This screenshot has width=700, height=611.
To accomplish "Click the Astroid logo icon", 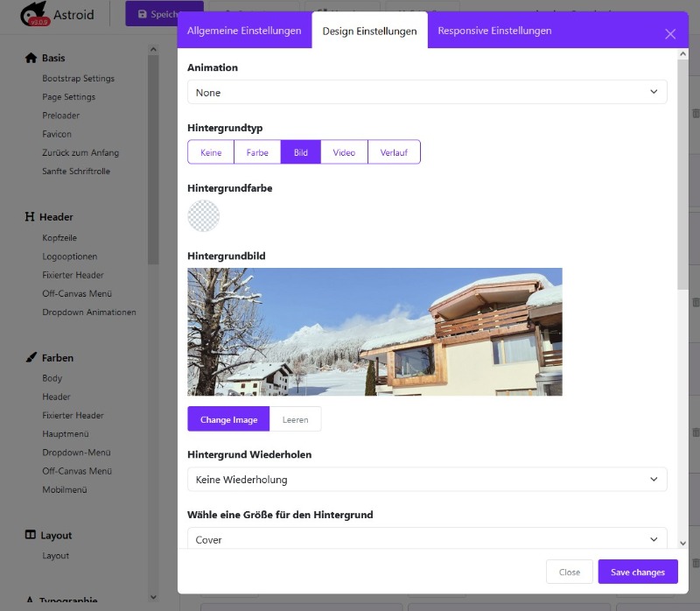I will [34, 16].
